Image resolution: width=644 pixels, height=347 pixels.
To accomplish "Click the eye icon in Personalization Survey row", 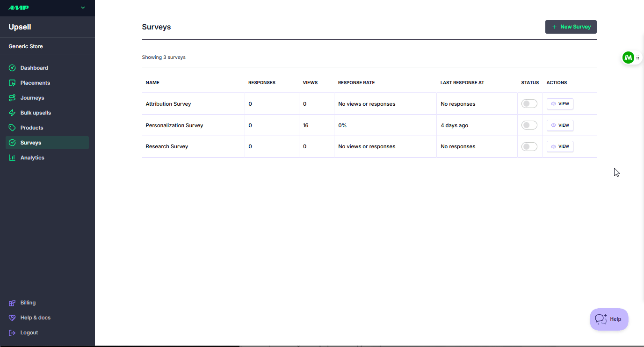I will (x=554, y=125).
